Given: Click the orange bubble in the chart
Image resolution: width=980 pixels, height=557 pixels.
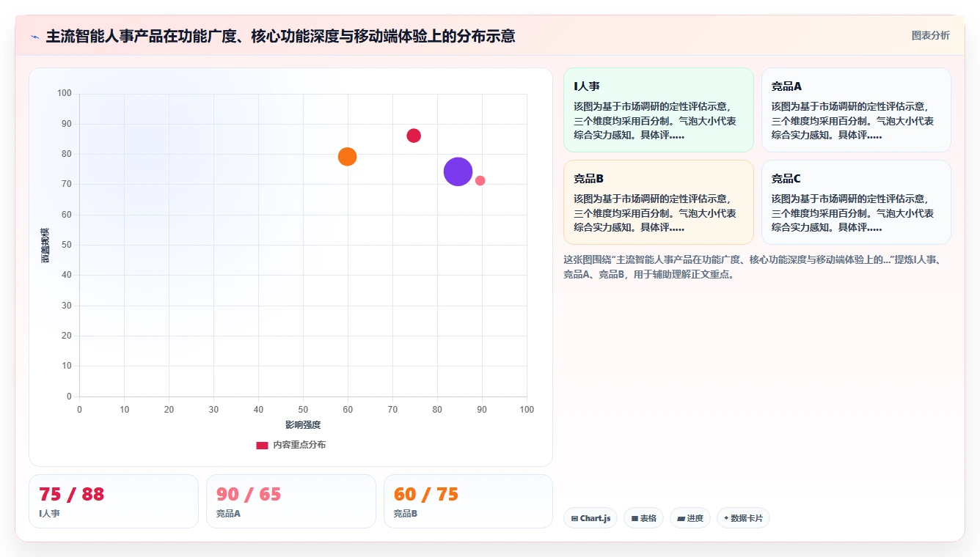Looking at the screenshot, I should pyautogui.click(x=347, y=156).
